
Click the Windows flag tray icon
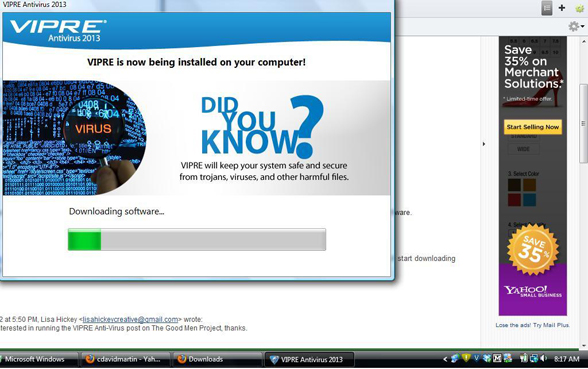coord(508,358)
